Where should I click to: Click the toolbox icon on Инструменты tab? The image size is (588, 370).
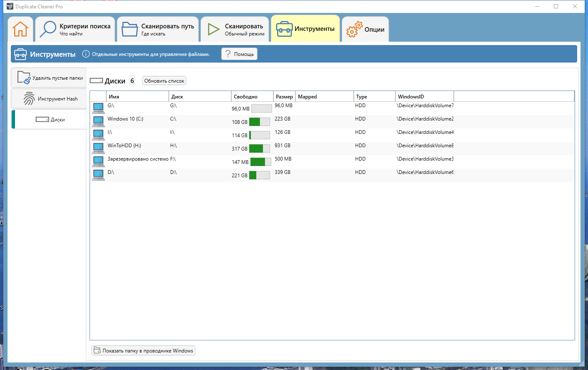click(x=284, y=29)
